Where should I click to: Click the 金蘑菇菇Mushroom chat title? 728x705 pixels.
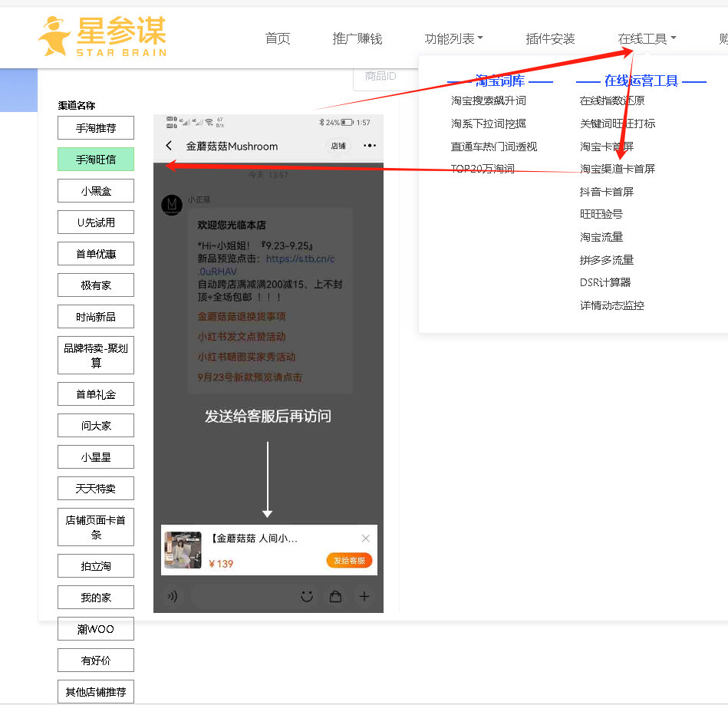click(232, 147)
